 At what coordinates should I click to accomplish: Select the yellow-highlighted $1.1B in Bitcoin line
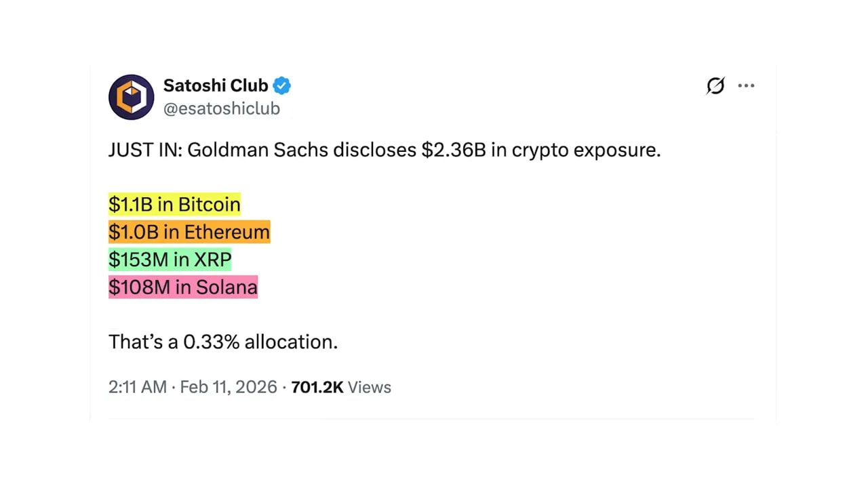tap(174, 205)
